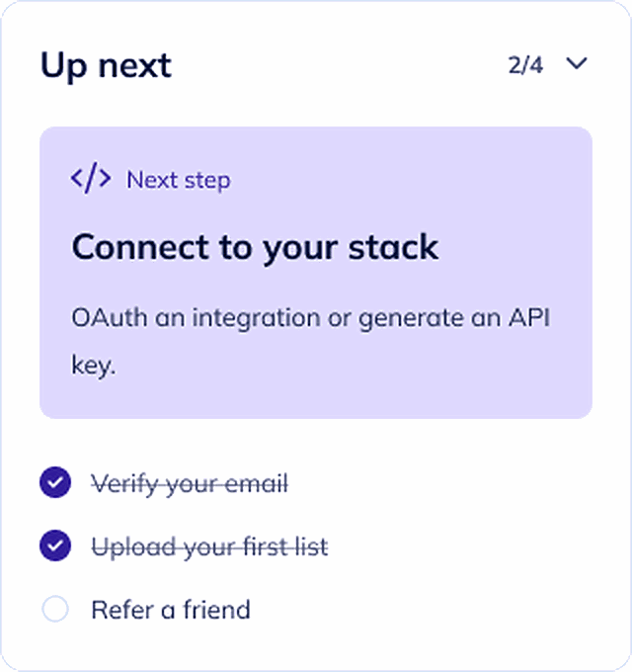The image size is (632, 672).
Task: Click the 2/4 progress counter
Action: 525,65
